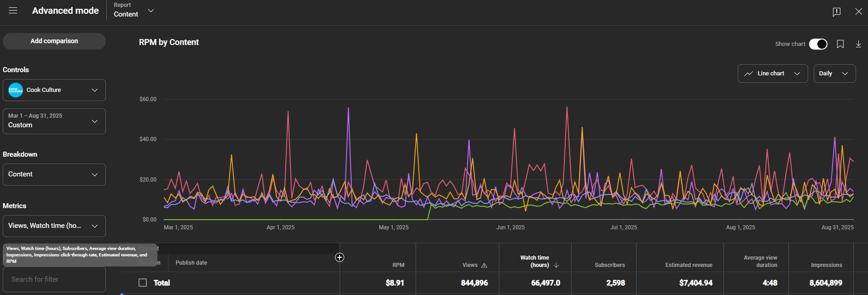Click the $40.00 y-axis label
This screenshot has width=868, height=295.
point(148,139)
